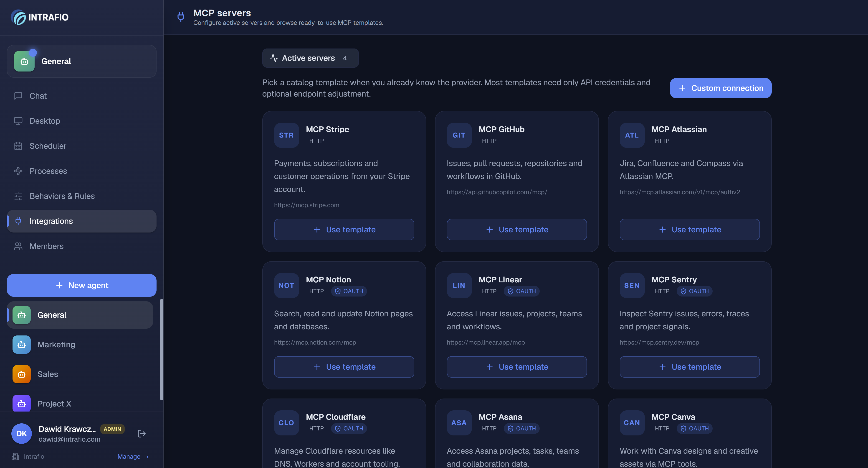Click the Custom connection button
This screenshot has width=868, height=468.
(720, 88)
